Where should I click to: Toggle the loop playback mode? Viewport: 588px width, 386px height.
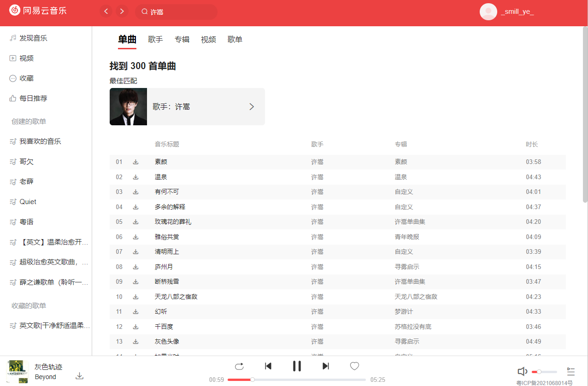coord(239,366)
